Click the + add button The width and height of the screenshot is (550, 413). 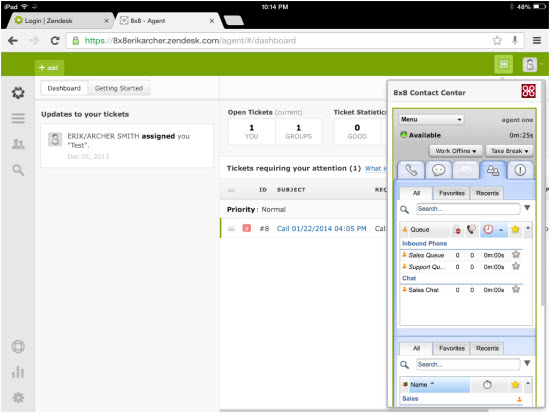click(49, 67)
